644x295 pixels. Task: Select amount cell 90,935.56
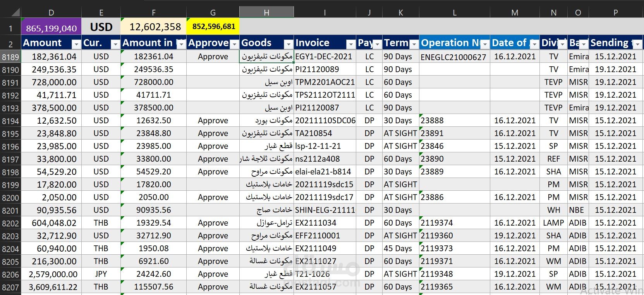pyautogui.click(x=51, y=210)
